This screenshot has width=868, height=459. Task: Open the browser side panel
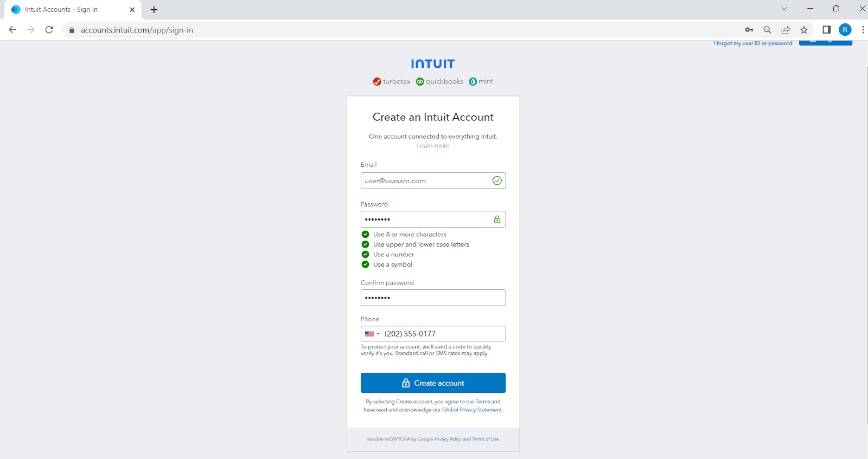pos(827,30)
